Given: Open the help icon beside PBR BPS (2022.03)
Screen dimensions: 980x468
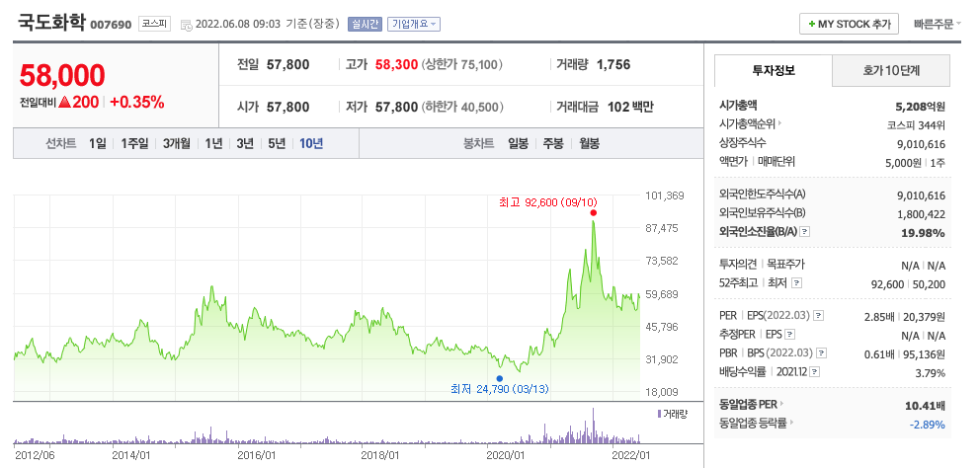Looking at the screenshot, I should (821, 353).
